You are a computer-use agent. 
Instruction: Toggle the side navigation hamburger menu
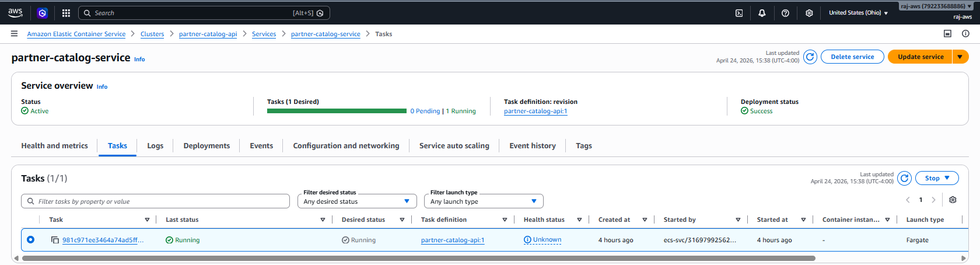[14, 34]
